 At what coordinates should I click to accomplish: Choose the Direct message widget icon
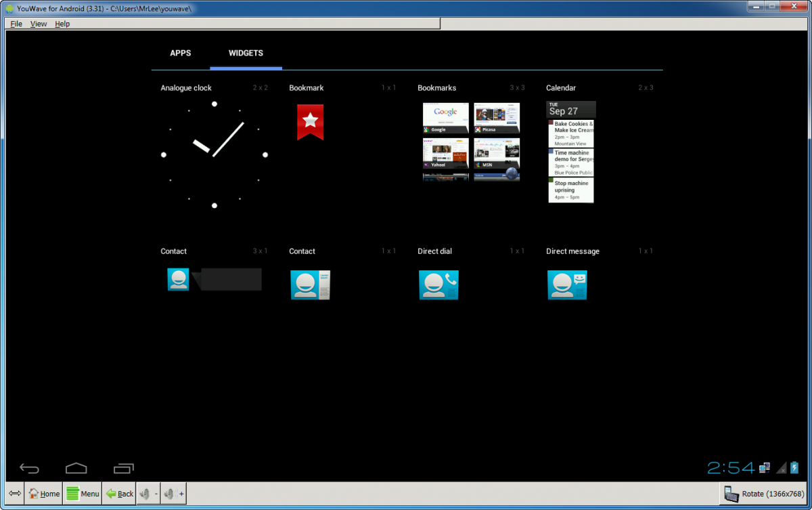(567, 284)
